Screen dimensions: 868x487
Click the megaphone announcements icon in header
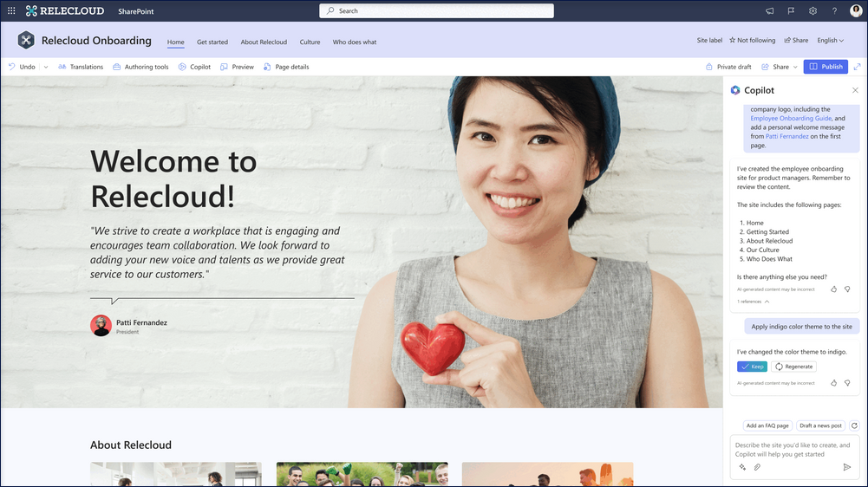pyautogui.click(x=769, y=11)
